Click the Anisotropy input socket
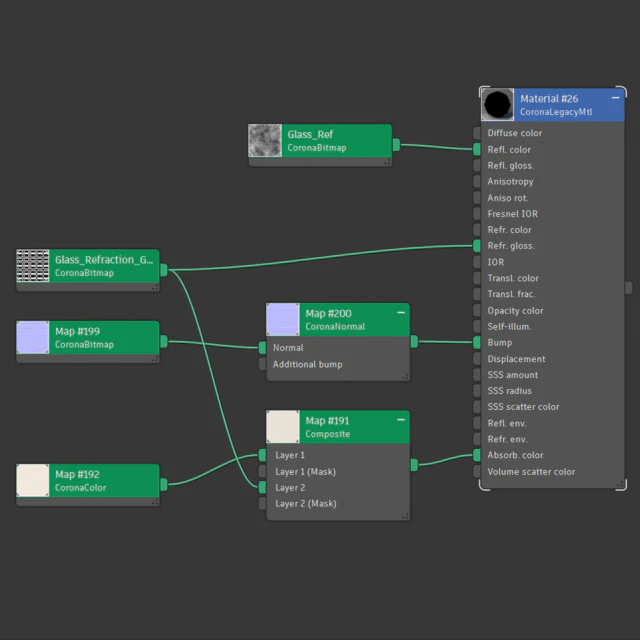This screenshot has width=640, height=640. [477, 181]
